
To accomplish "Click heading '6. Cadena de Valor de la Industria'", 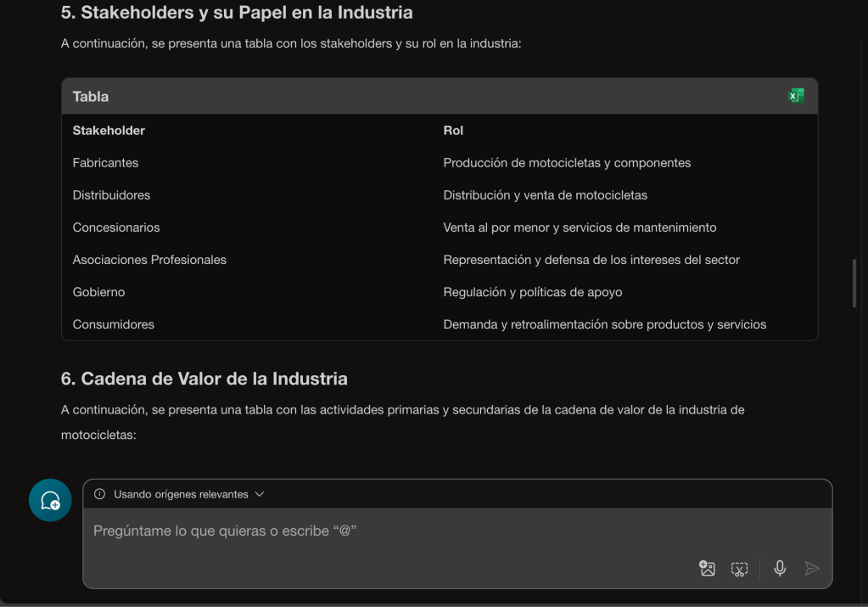I will pos(204,379).
